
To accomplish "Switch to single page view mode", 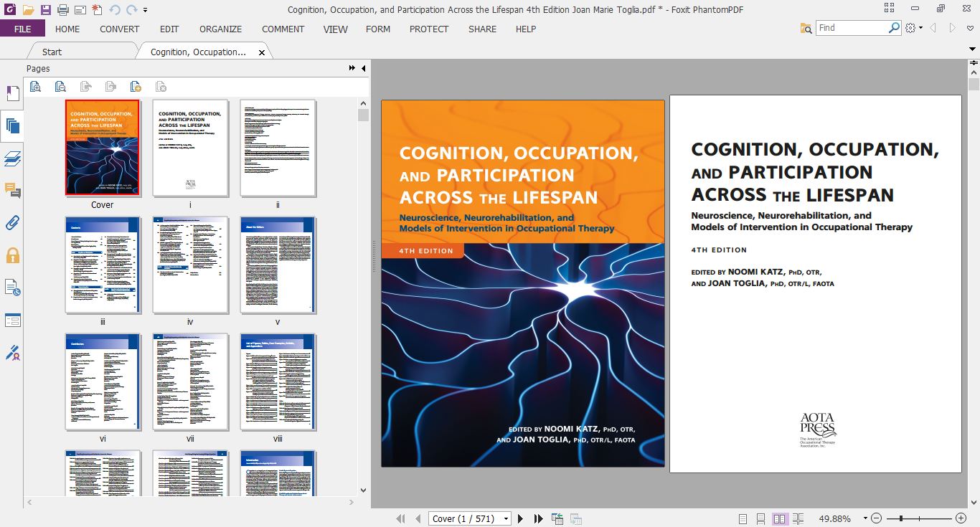I will [743, 518].
